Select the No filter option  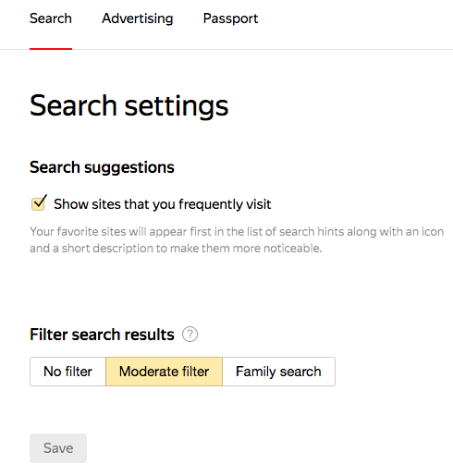pyautogui.click(x=67, y=372)
